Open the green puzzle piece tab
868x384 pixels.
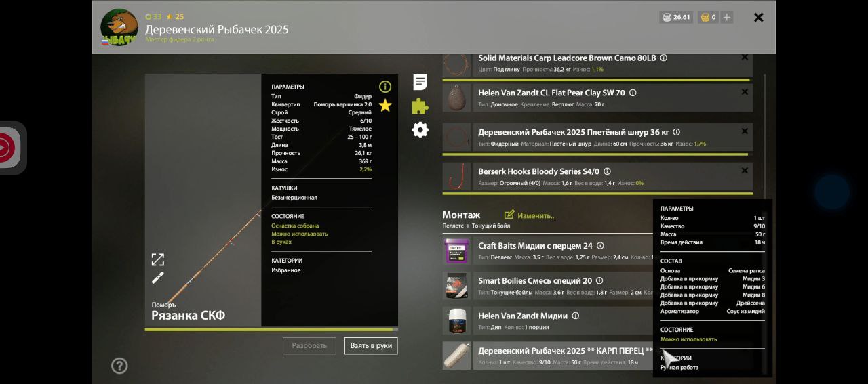(420, 106)
